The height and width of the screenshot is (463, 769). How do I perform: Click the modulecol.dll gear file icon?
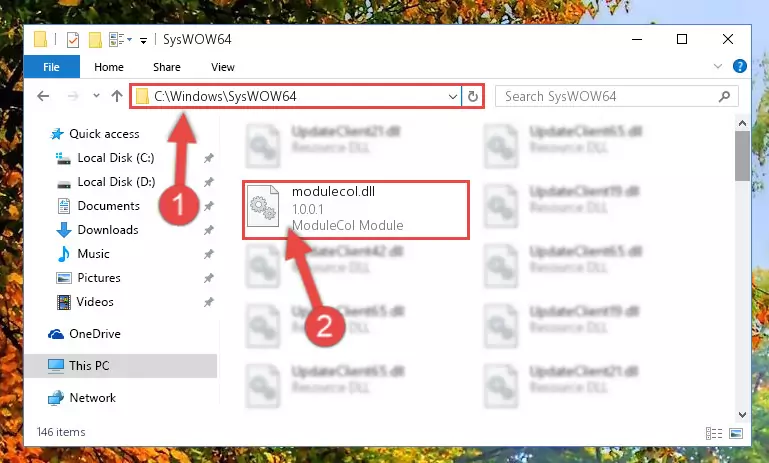[x=263, y=206]
